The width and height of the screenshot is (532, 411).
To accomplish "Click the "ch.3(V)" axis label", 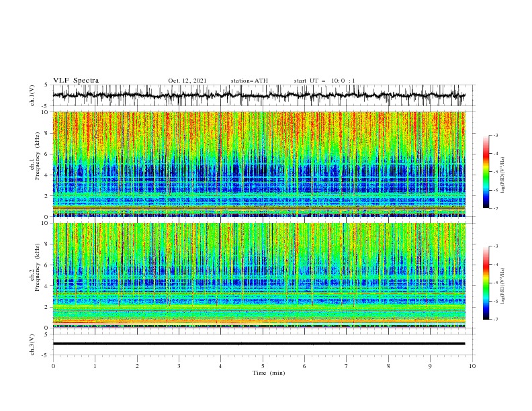I will tap(32, 345).
